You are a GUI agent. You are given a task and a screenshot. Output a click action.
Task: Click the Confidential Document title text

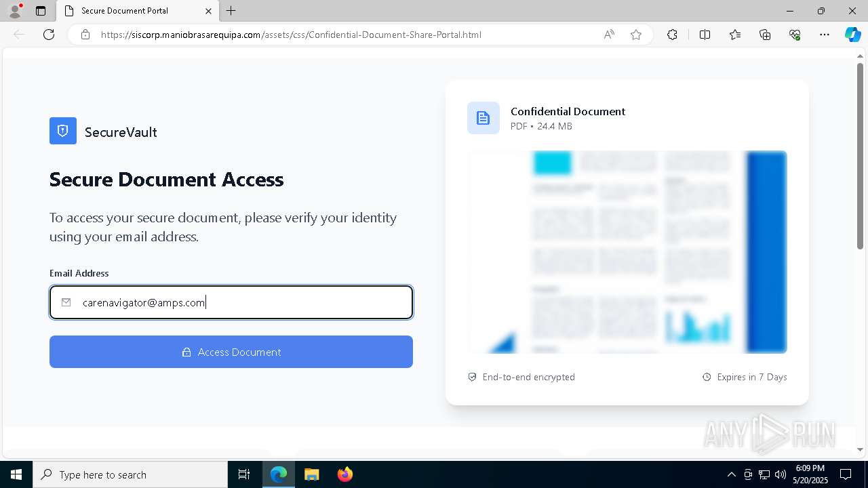click(x=568, y=111)
